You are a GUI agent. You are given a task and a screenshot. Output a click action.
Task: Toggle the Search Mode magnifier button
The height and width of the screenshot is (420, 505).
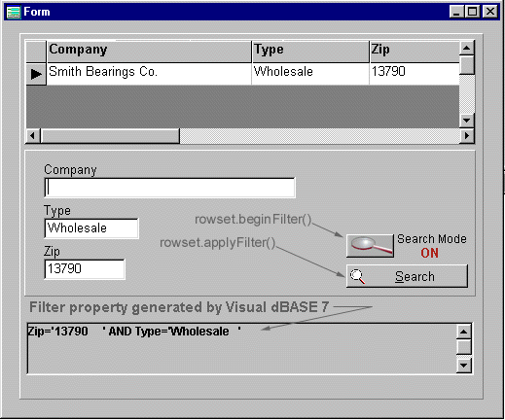coord(370,246)
